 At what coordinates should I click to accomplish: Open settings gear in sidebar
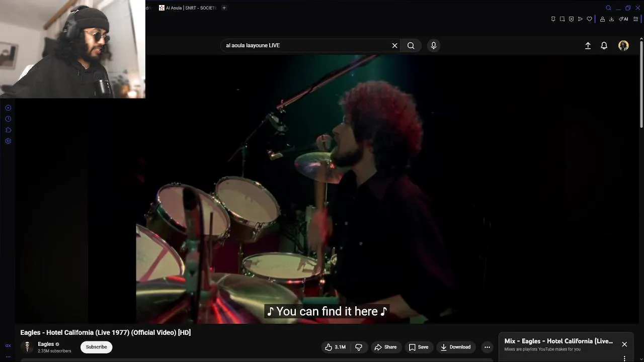click(x=8, y=141)
